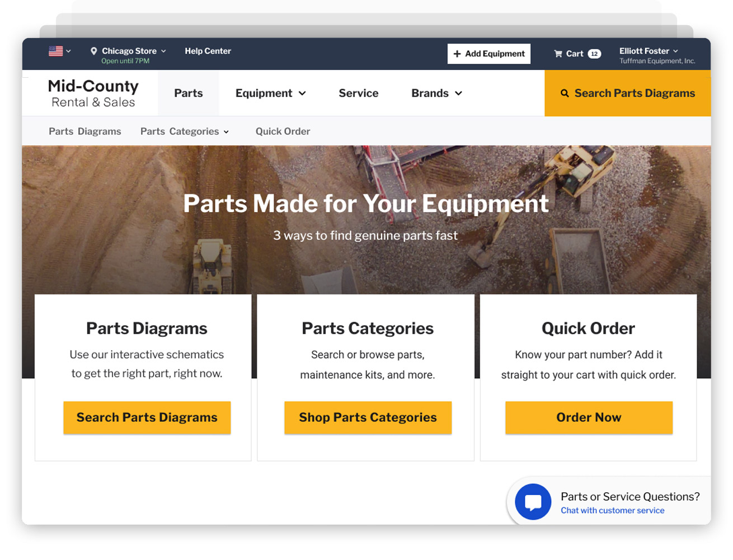Click the magnifier icon in Search Parts Diagrams
Viewport: 733px width, 560px height.
[565, 93]
